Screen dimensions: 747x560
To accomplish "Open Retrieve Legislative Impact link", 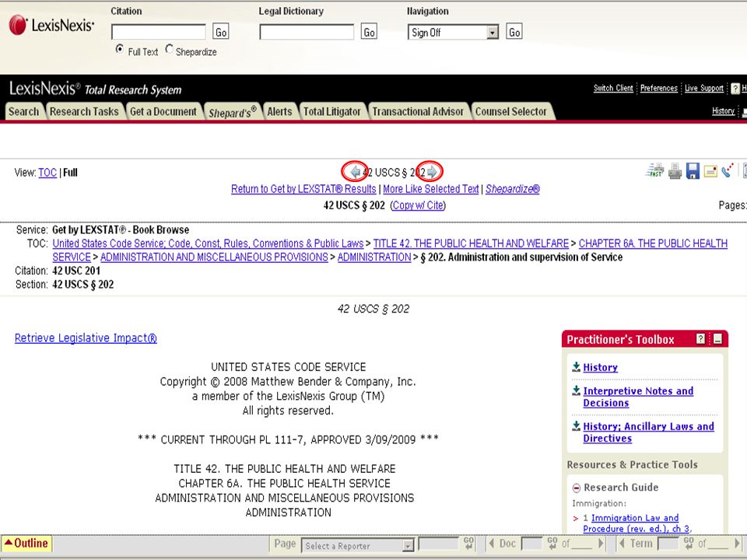I will click(86, 338).
